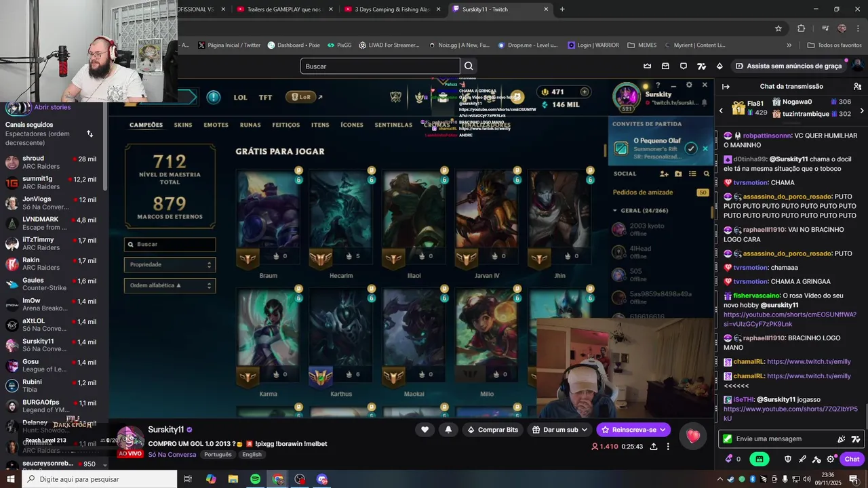Open the Só Na Conversa category link
This screenshot has height=488, width=868.
(172, 455)
